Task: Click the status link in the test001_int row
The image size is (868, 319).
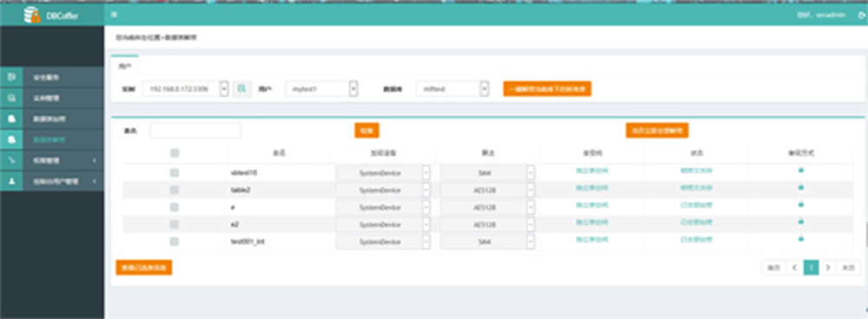Action: 696,239
